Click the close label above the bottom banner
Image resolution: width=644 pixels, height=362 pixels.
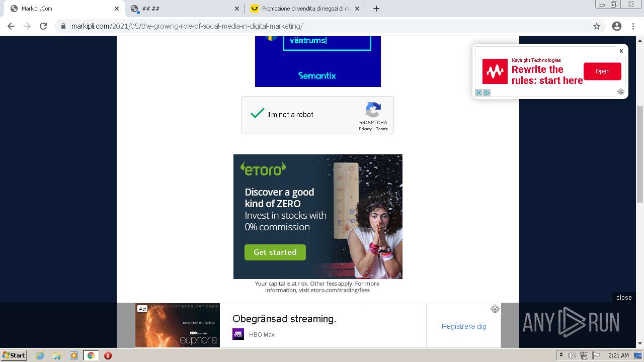[x=624, y=298]
